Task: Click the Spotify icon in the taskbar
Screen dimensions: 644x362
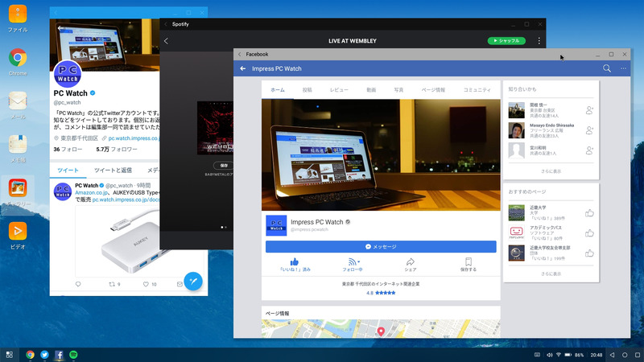Action: 73,355
